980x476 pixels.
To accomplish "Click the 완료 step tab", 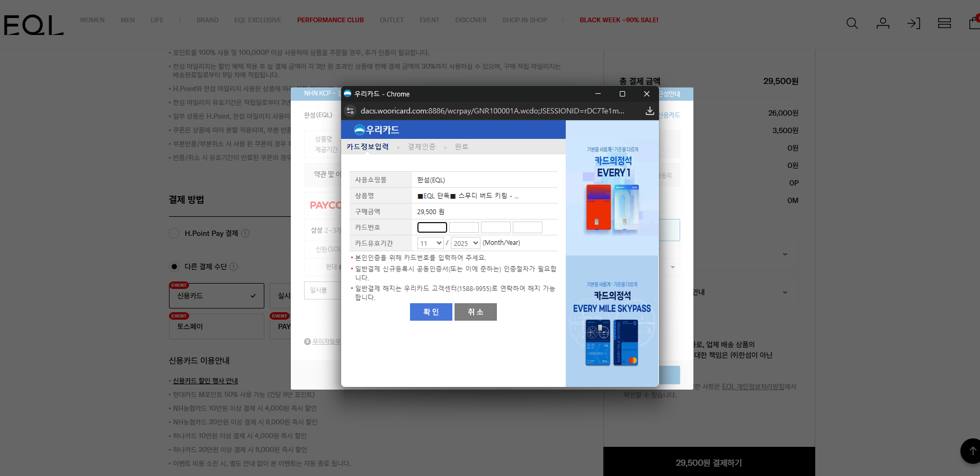I will click(461, 147).
